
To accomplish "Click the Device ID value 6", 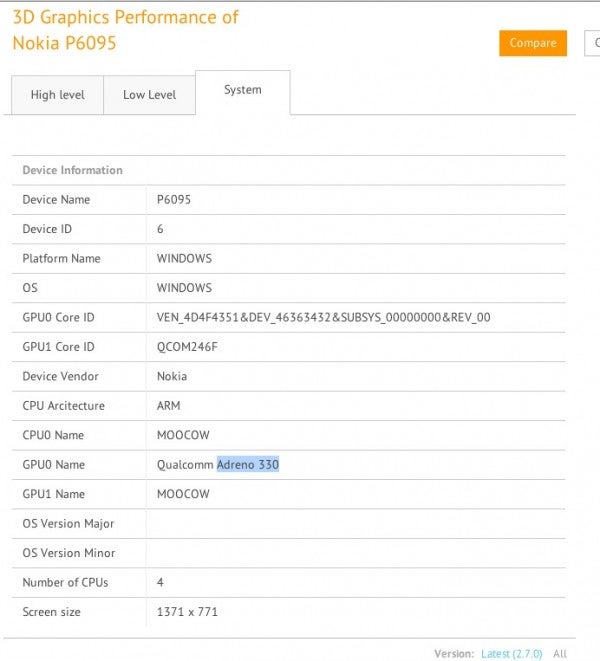I will click(x=160, y=229).
